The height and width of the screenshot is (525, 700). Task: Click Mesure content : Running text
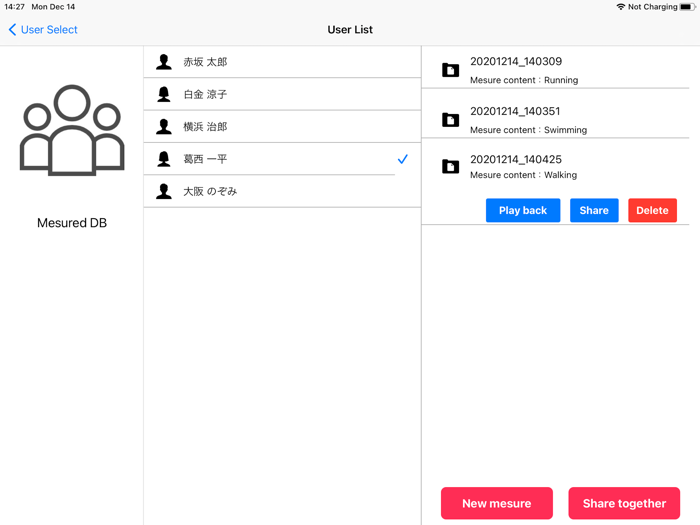(524, 80)
